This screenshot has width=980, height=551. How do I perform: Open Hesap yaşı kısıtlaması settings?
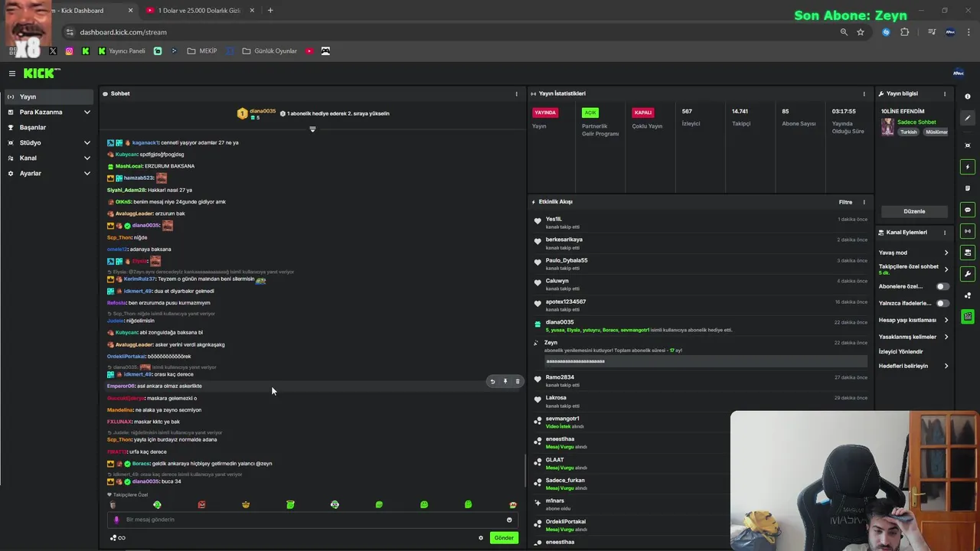pos(914,320)
